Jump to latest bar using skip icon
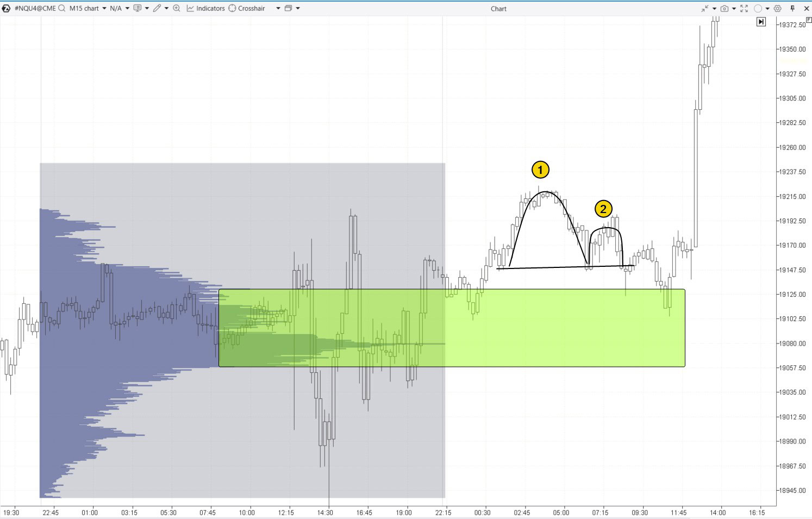 coord(761,22)
